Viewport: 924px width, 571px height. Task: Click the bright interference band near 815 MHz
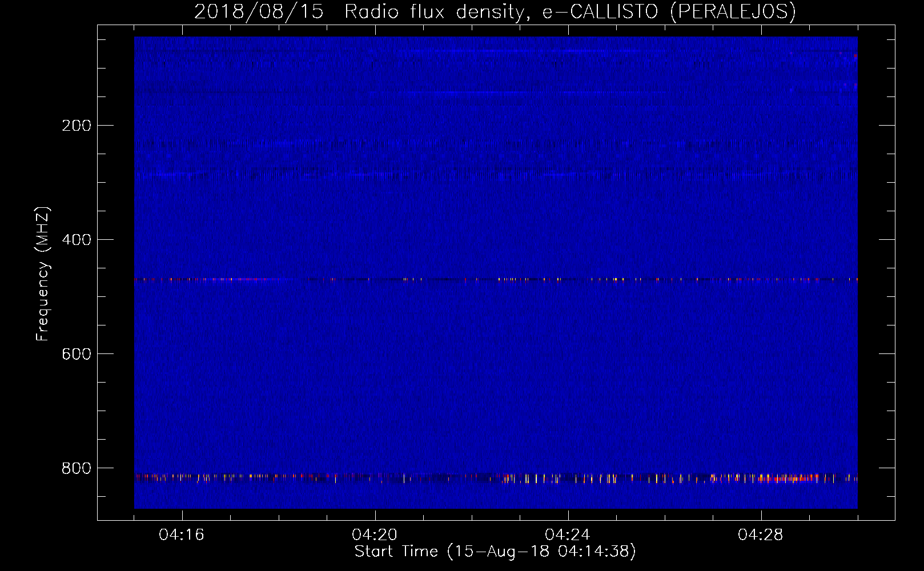tap(496, 478)
